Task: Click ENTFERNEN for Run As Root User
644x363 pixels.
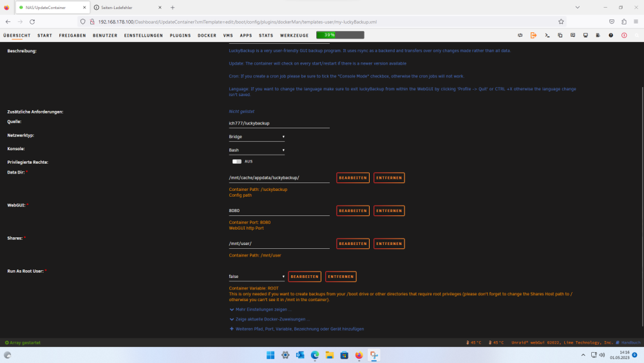Action: click(341, 277)
